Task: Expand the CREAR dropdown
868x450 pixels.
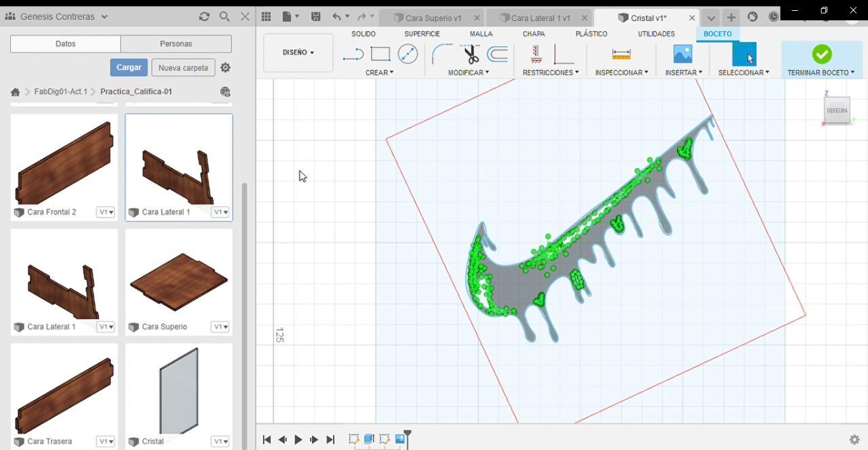Action: pyautogui.click(x=379, y=73)
